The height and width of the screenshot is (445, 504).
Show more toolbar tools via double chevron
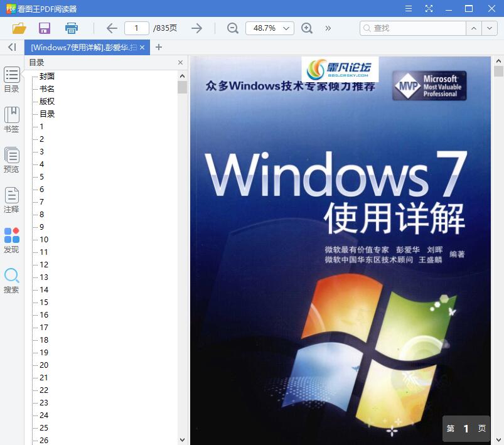coord(328,28)
